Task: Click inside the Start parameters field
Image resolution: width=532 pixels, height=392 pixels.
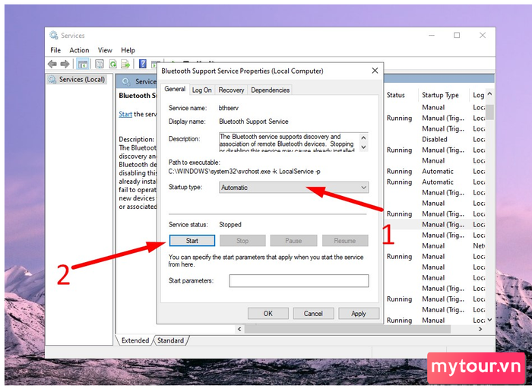Action: (299, 281)
